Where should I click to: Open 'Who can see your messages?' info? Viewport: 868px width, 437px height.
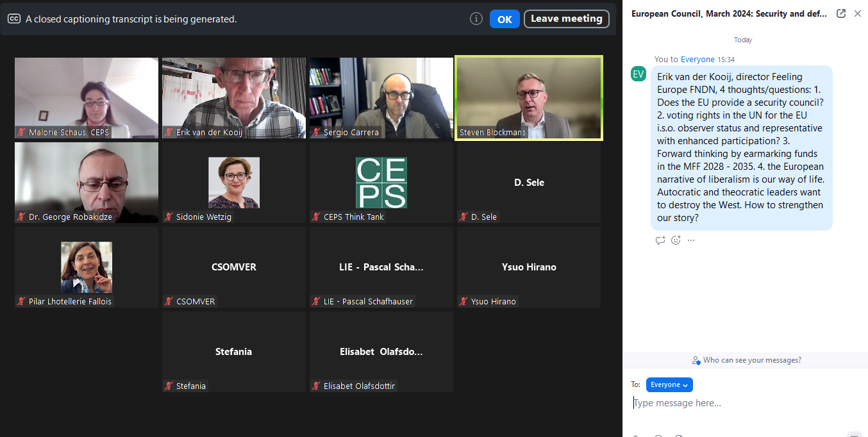(x=746, y=361)
